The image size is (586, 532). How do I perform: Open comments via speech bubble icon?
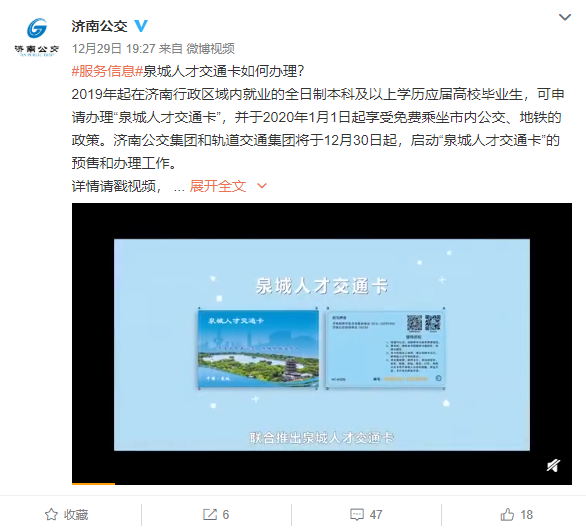(357, 514)
